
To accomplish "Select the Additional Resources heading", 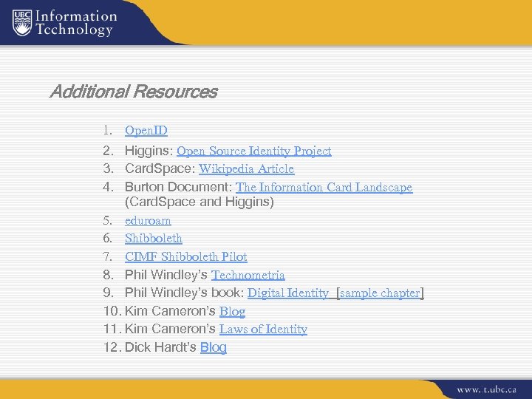I will point(134,92).
